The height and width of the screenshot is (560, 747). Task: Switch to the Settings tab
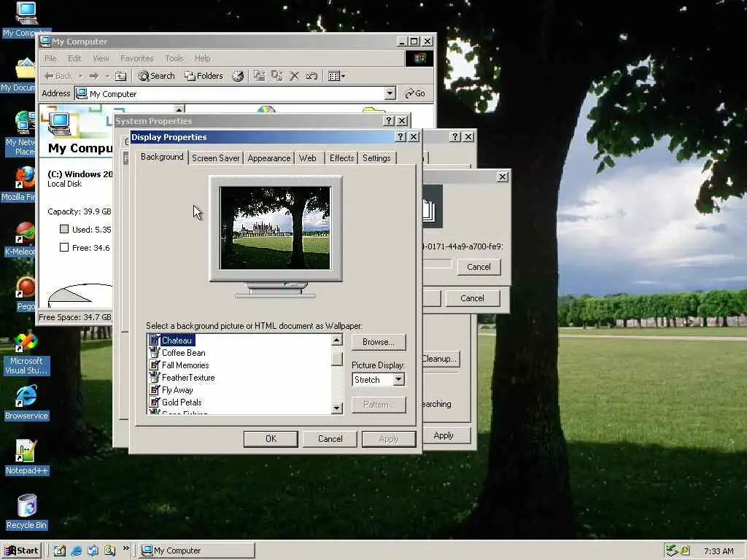376,158
